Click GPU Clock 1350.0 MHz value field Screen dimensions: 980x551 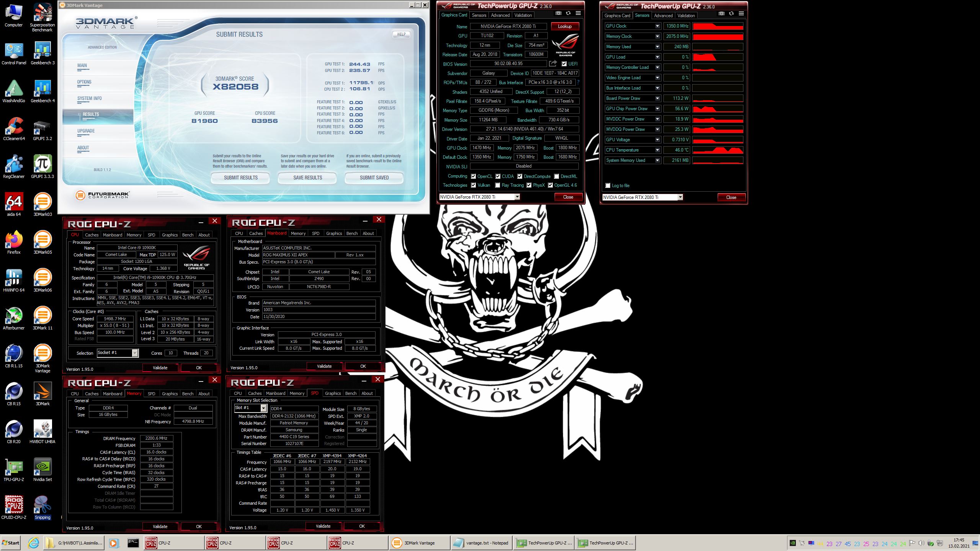point(676,26)
